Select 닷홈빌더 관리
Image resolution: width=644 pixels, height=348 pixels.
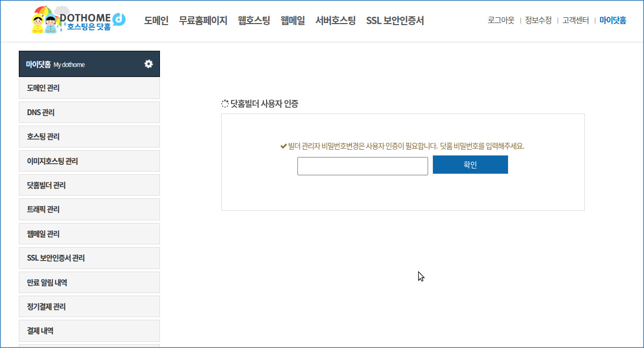[89, 185]
